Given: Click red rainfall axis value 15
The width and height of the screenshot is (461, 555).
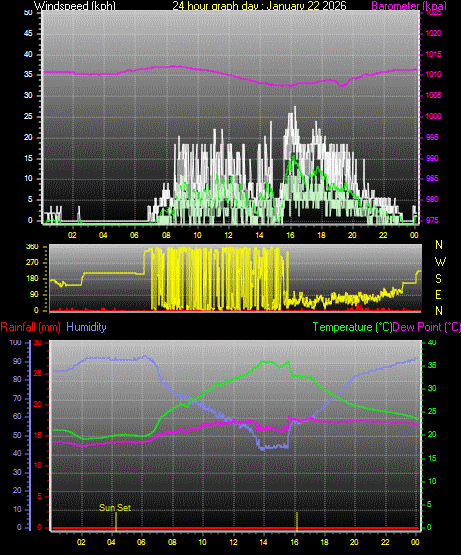Looking at the screenshot, I should 38,435.
